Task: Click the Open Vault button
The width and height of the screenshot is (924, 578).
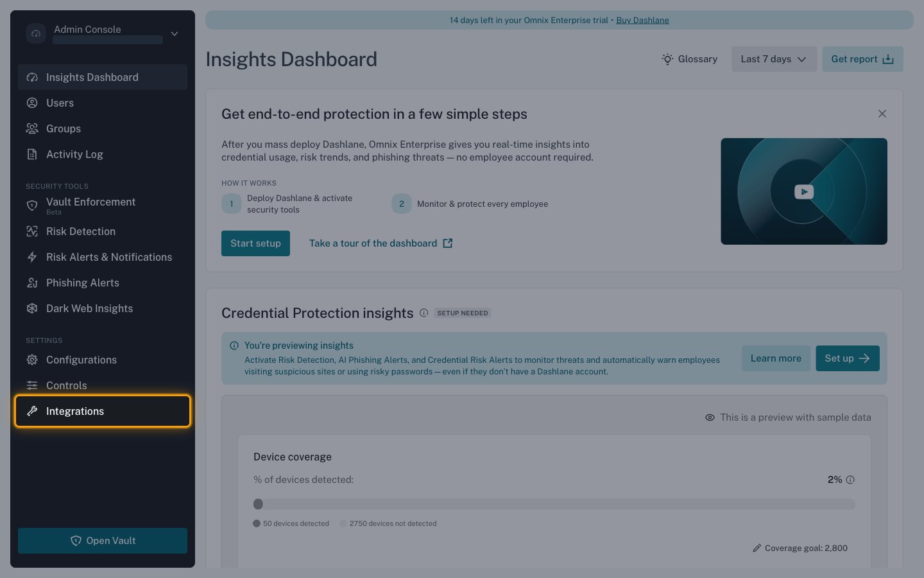Action: [x=103, y=541]
